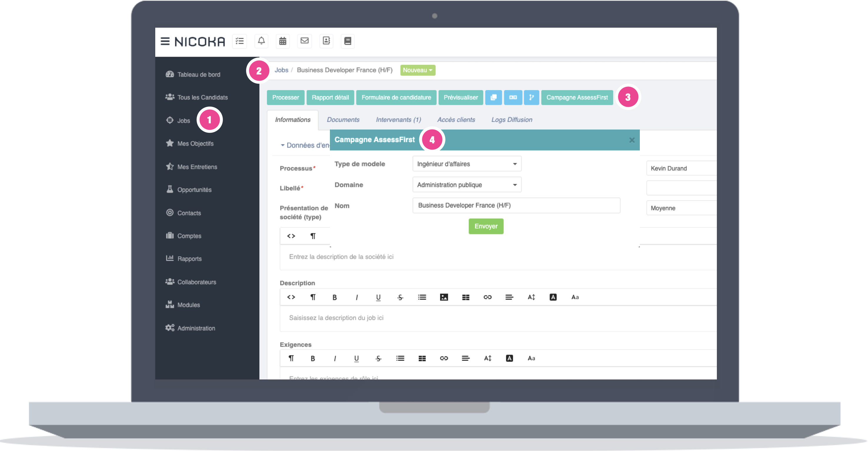This screenshot has height=451, width=868.
Task: Expand the Nouveau status dropdown
Action: point(418,70)
